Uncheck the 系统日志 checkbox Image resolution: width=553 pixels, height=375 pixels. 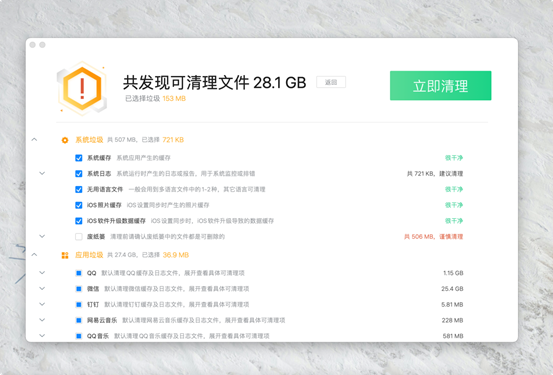(79, 174)
